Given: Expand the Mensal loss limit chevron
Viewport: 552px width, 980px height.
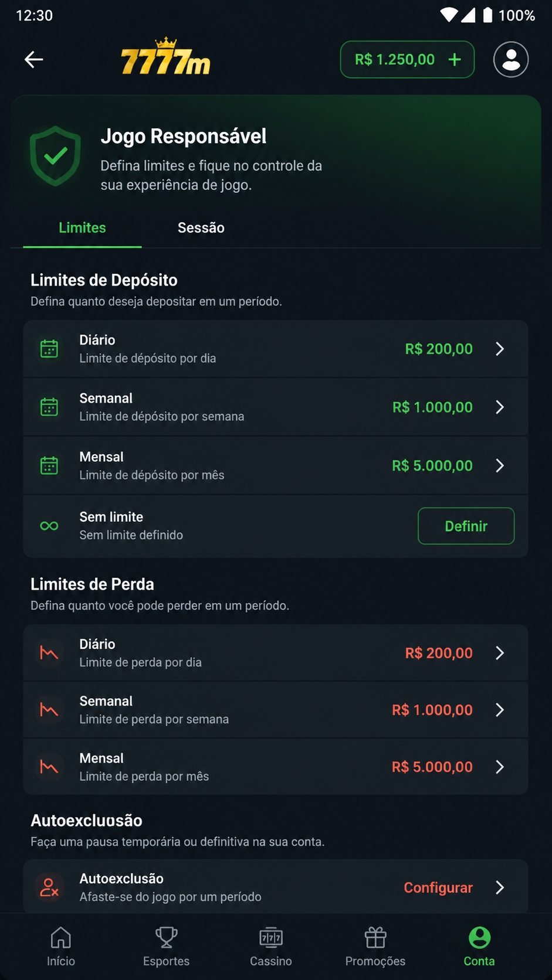Looking at the screenshot, I should point(500,767).
